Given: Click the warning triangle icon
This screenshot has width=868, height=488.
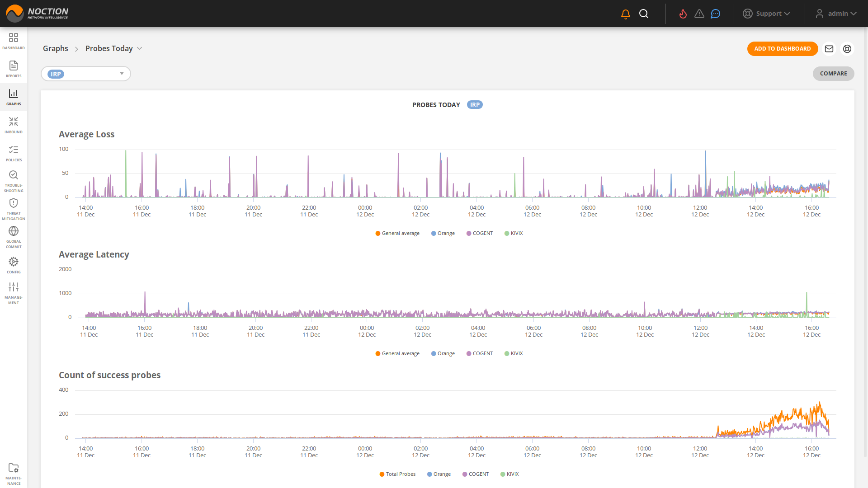Looking at the screenshot, I should 699,14.
